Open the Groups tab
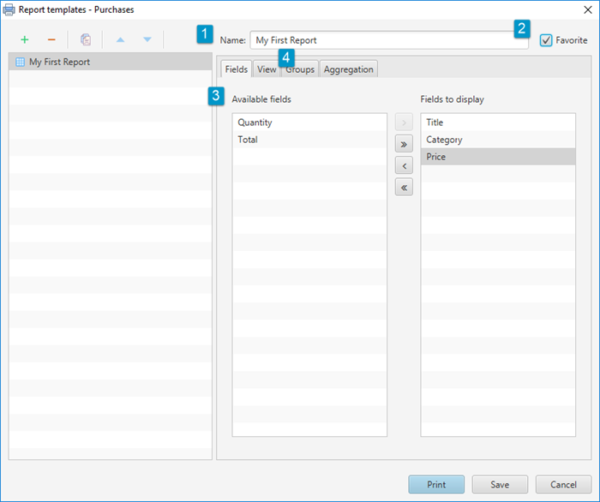This screenshot has width=600, height=502. 300,69
